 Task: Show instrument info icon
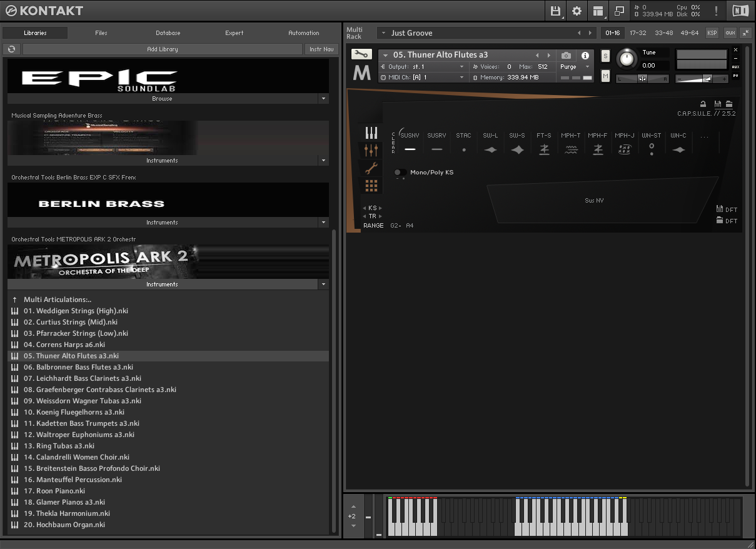pyautogui.click(x=585, y=55)
